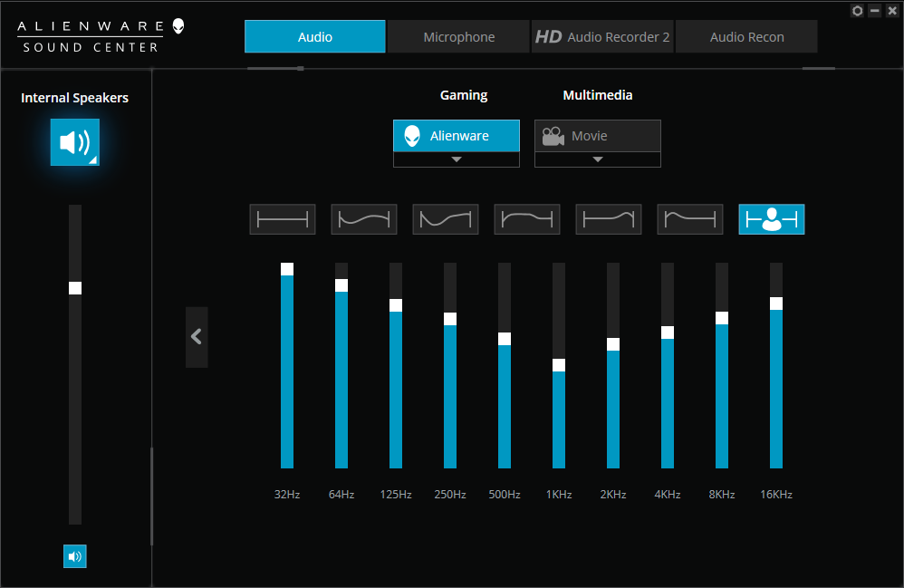The width and height of the screenshot is (904, 588).
Task: Open the Microphone tab
Action: [x=459, y=37]
